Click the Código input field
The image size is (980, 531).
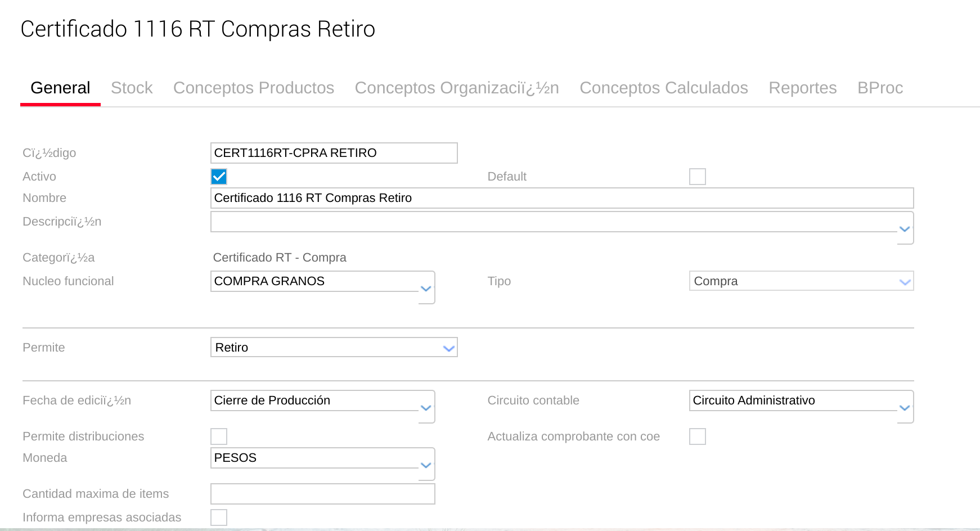[x=334, y=153]
